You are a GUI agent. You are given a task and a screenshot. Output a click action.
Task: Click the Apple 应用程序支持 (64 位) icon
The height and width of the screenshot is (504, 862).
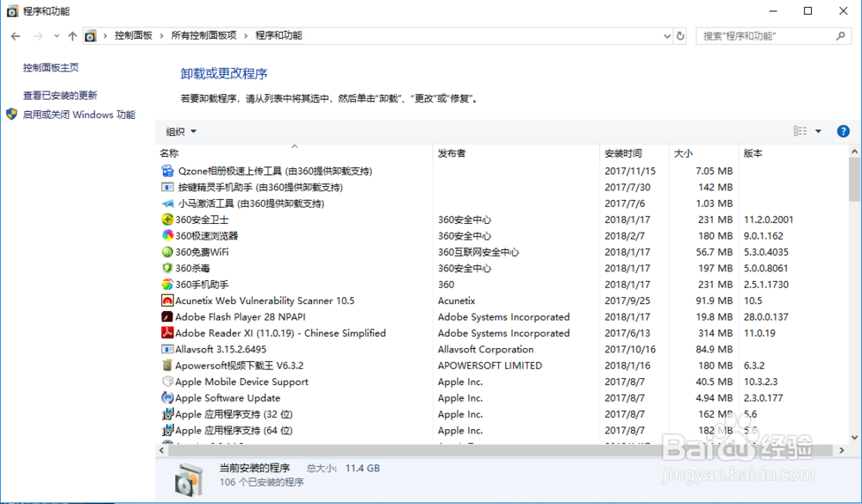(x=167, y=430)
